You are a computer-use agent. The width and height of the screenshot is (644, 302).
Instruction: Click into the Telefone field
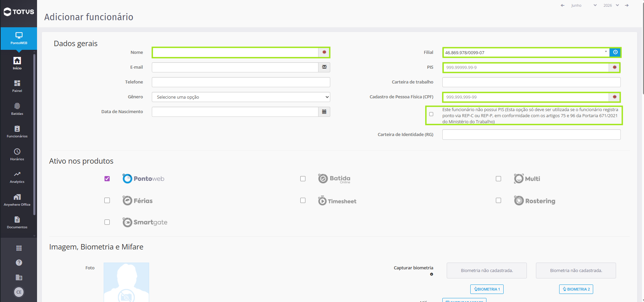[x=241, y=82]
